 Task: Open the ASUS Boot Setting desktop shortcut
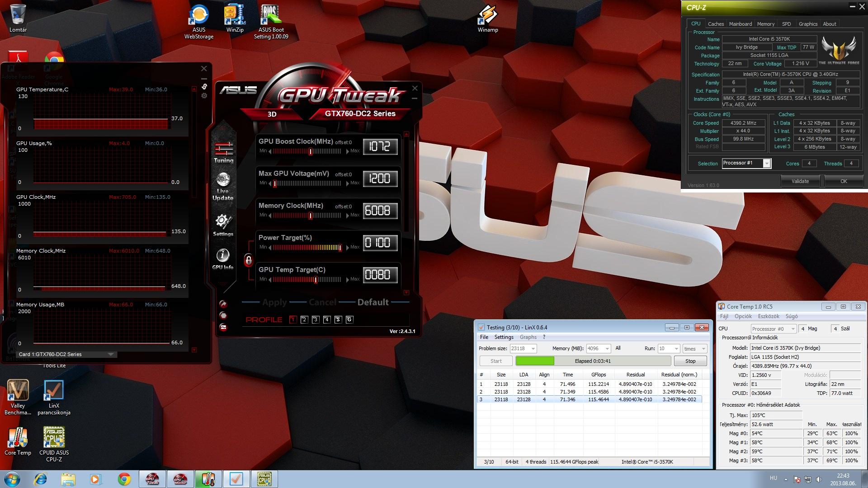pyautogui.click(x=271, y=22)
